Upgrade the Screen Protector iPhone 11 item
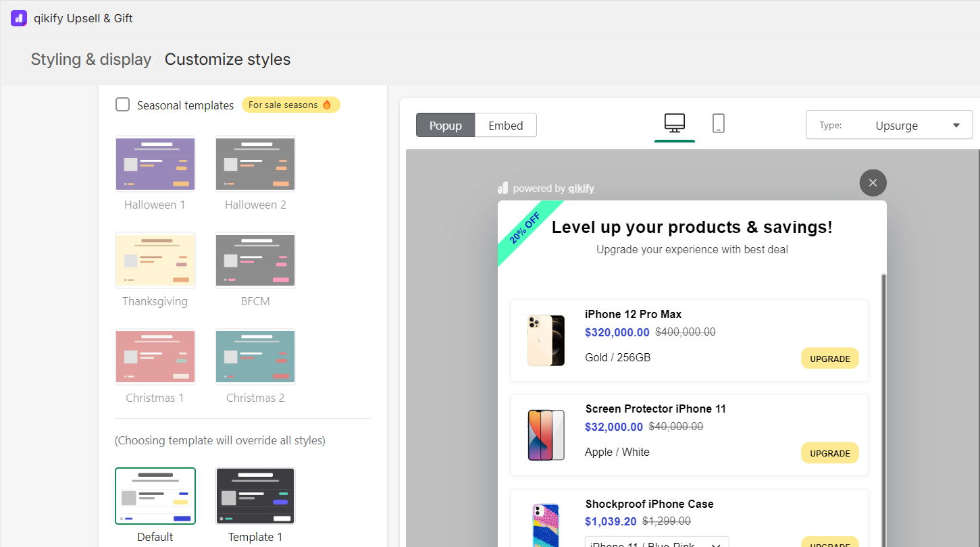This screenshot has height=547, width=980. coord(830,453)
